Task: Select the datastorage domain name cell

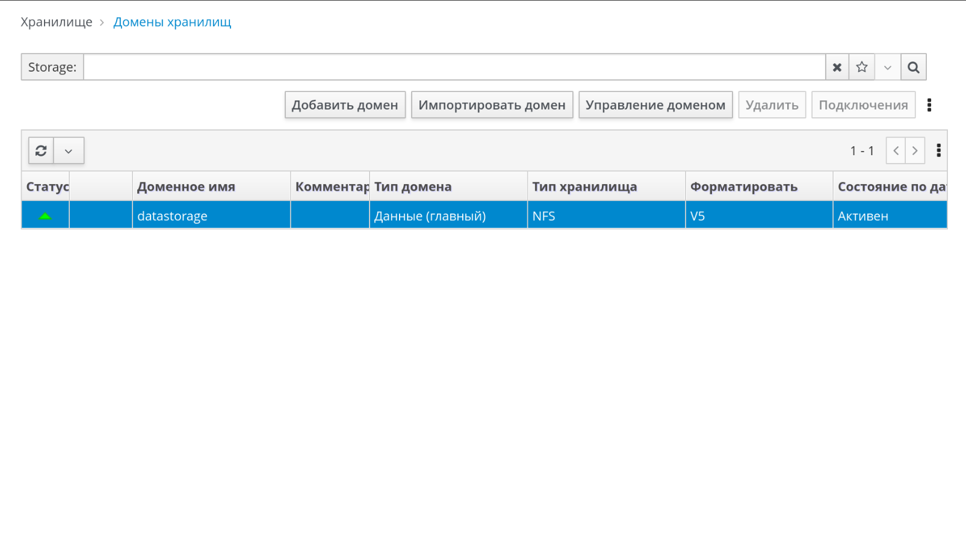Action: [172, 216]
